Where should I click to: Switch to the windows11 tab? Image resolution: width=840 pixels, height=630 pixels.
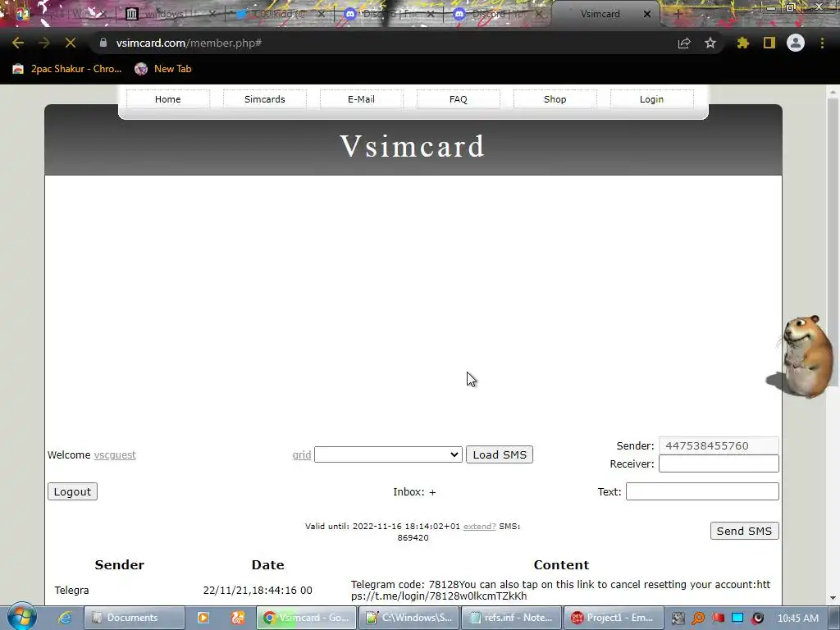169,14
